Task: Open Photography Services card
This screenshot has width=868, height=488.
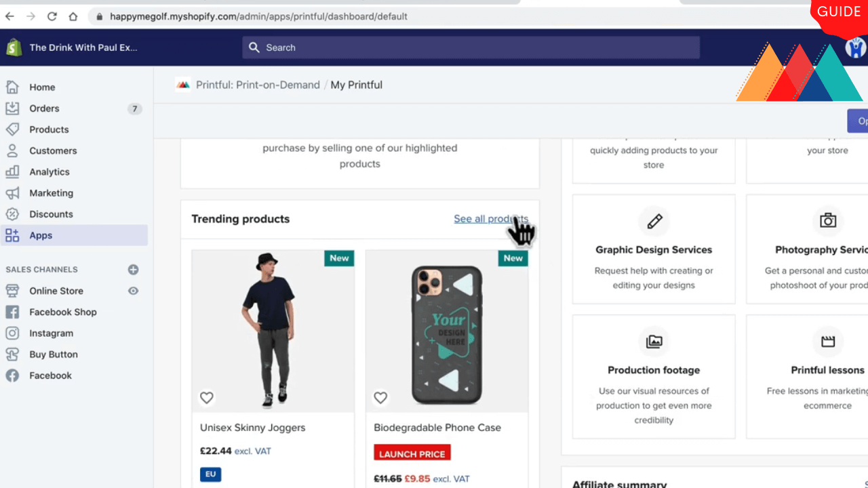Action: pos(807,249)
